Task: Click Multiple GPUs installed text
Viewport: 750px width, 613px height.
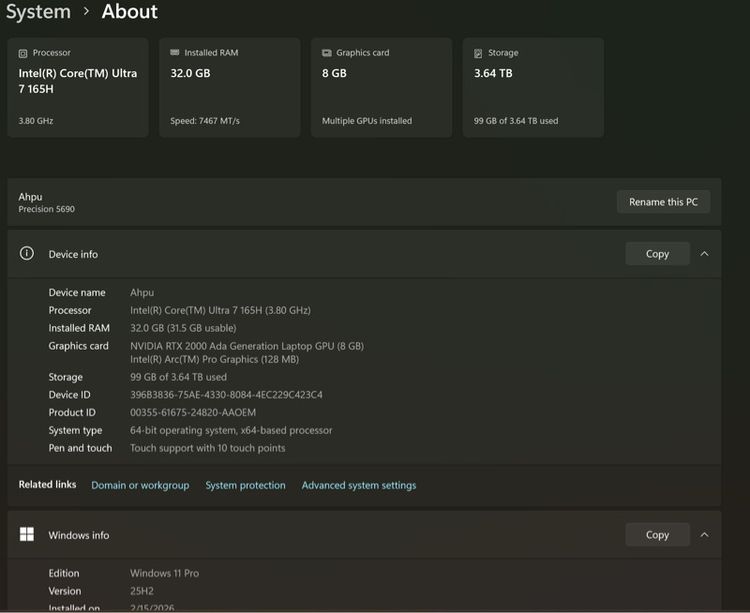Action: (367, 121)
